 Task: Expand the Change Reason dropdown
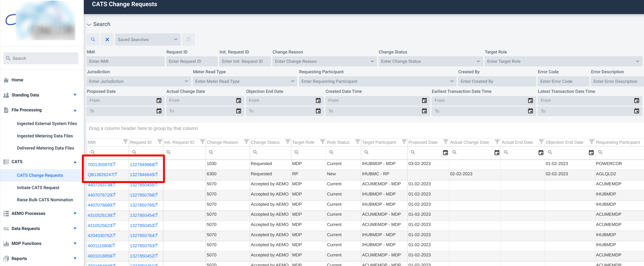pos(372,61)
